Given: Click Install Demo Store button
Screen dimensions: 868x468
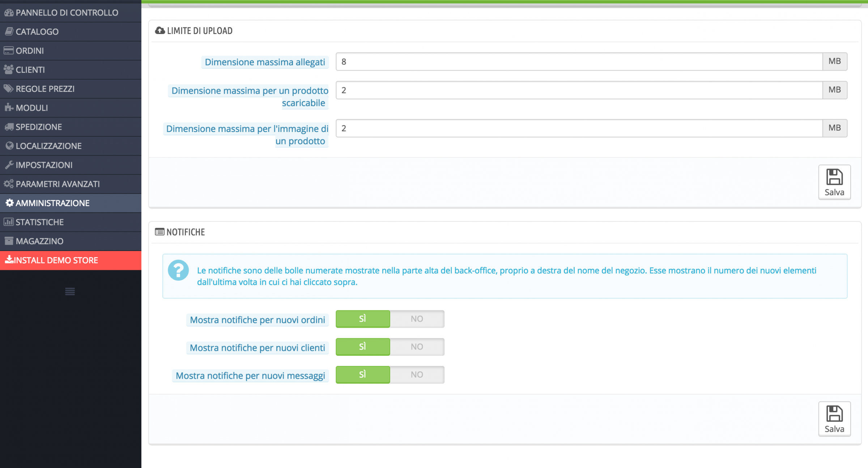Looking at the screenshot, I should point(56,260).
